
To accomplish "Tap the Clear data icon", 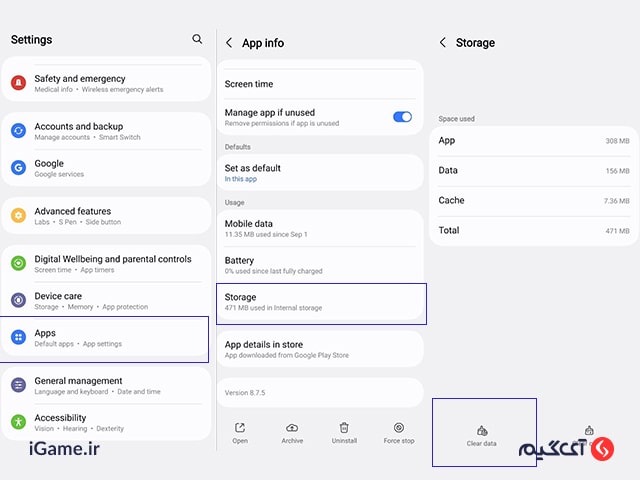I will (482, 430).
